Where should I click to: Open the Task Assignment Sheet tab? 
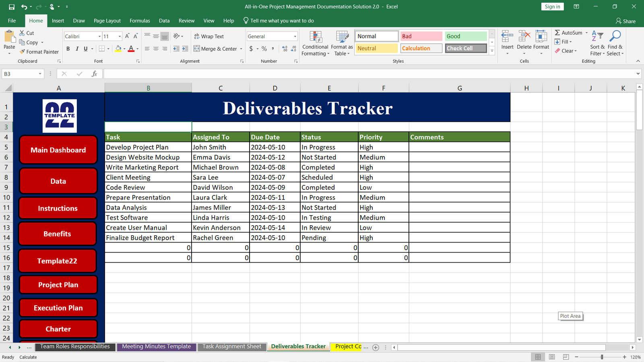(x=232, y=346)
